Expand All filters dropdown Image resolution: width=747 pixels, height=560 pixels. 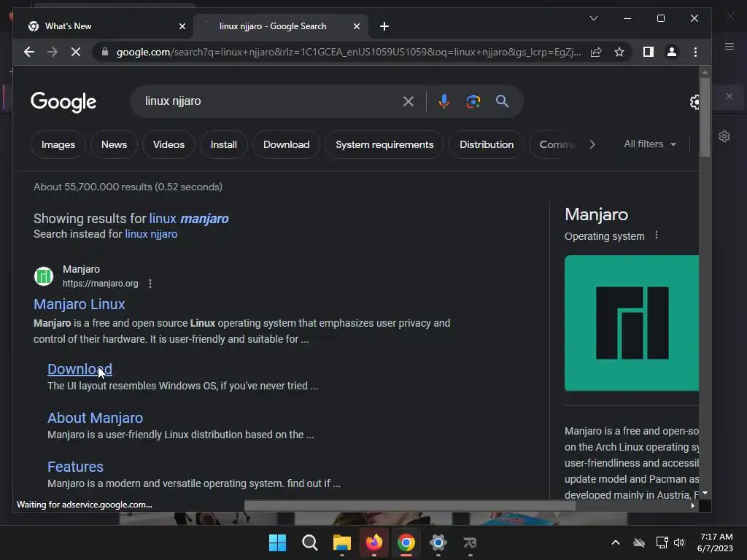650,144
